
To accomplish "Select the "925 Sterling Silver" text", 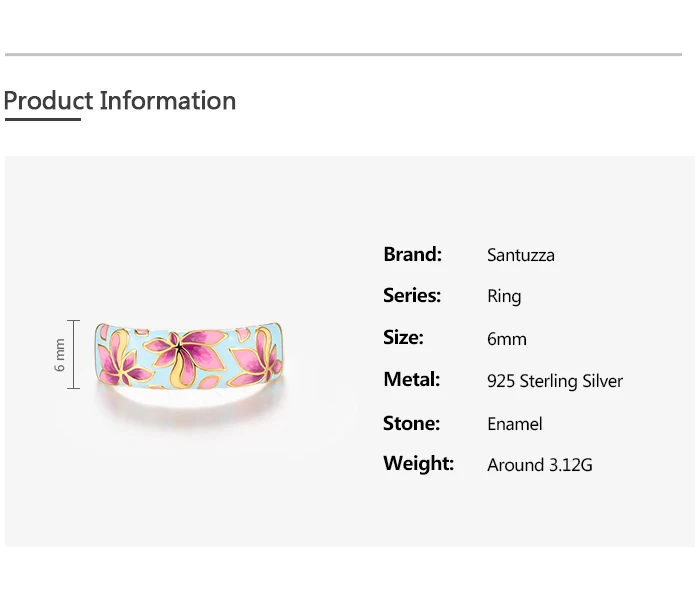I will coord(554,381).
